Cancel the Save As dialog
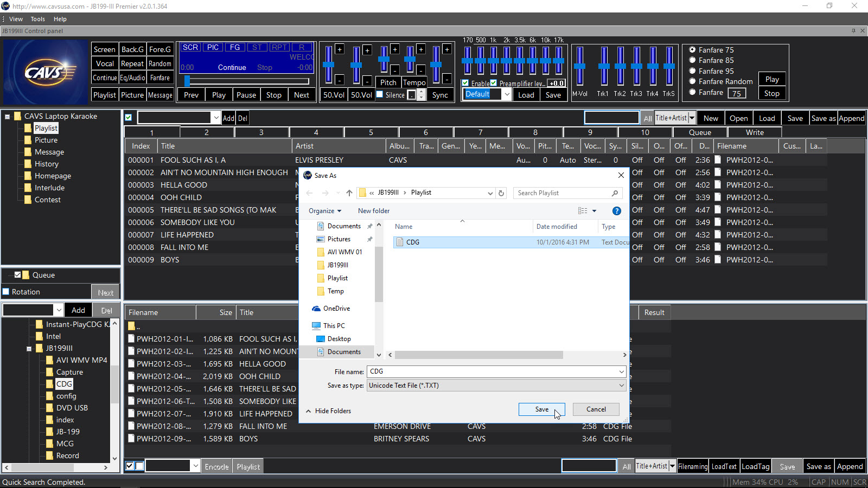 tap(596, 409)
